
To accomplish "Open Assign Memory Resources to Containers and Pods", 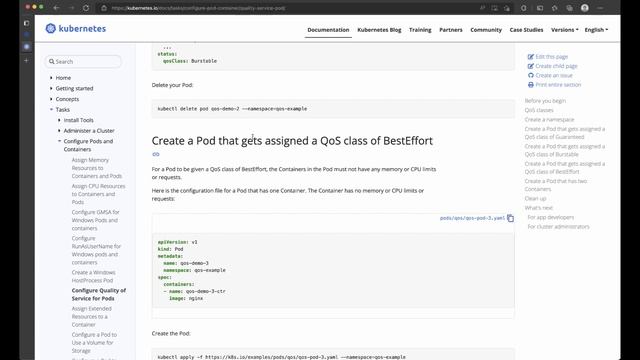I will 97,168.
